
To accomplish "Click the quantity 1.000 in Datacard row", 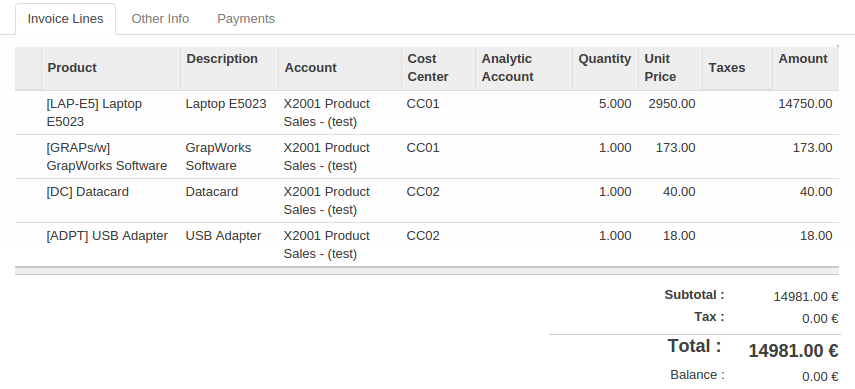I will click(x=605, y=201).
